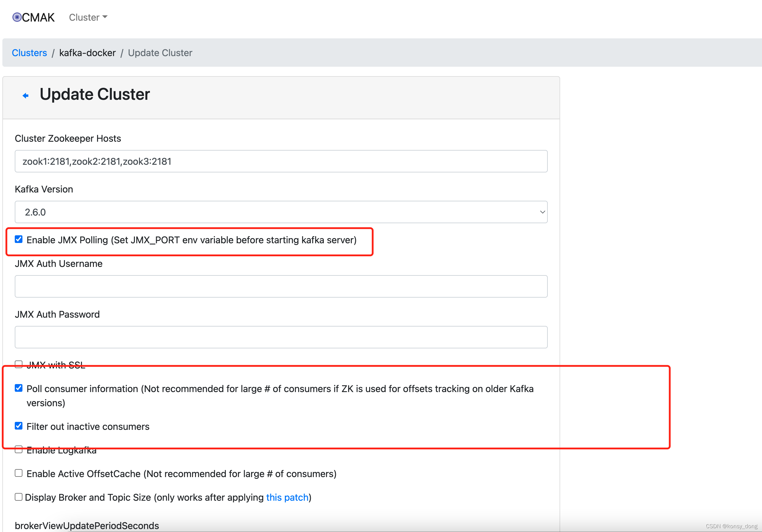
Task: Click the "JMX Auth Username" label
Action: pos(59,264)
